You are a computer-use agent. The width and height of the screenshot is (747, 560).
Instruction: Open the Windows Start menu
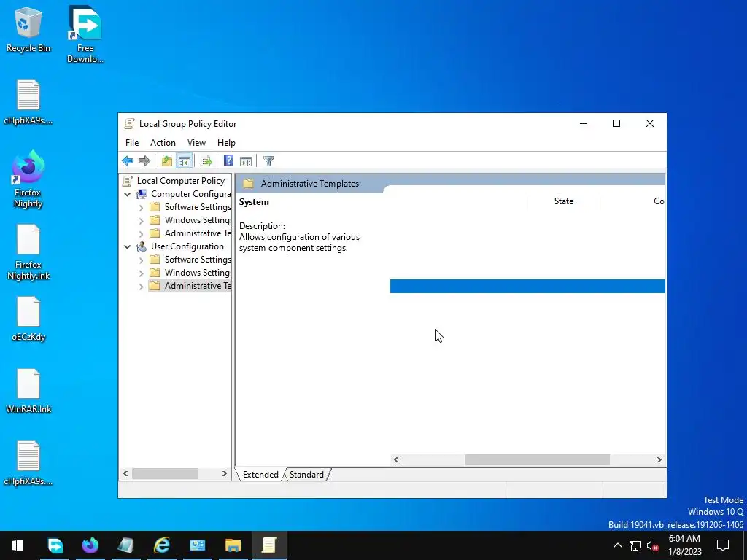point(18,545)
